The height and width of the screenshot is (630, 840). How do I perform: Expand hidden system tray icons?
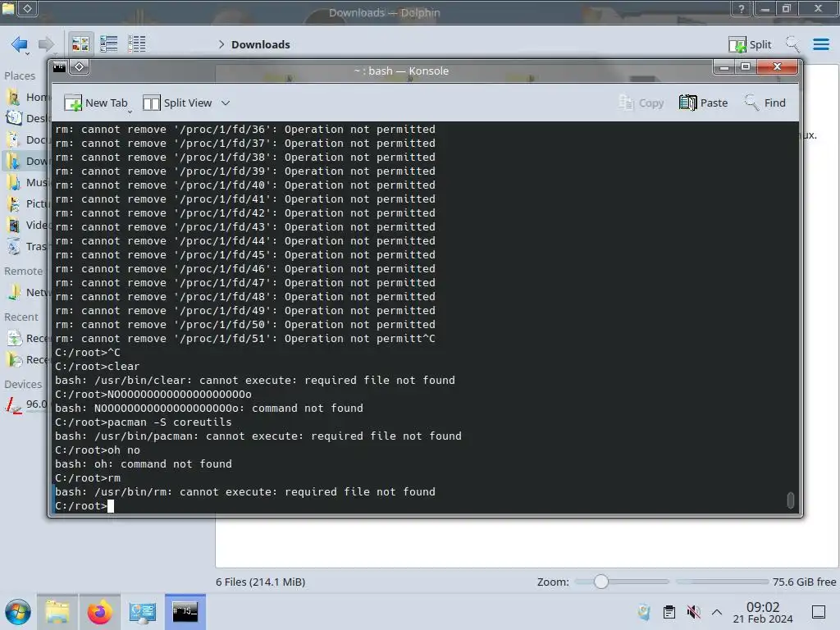coord(717,612)
